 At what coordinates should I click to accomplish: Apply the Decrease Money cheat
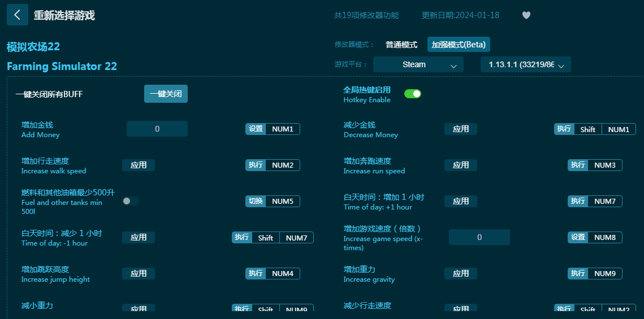point(460,129)
